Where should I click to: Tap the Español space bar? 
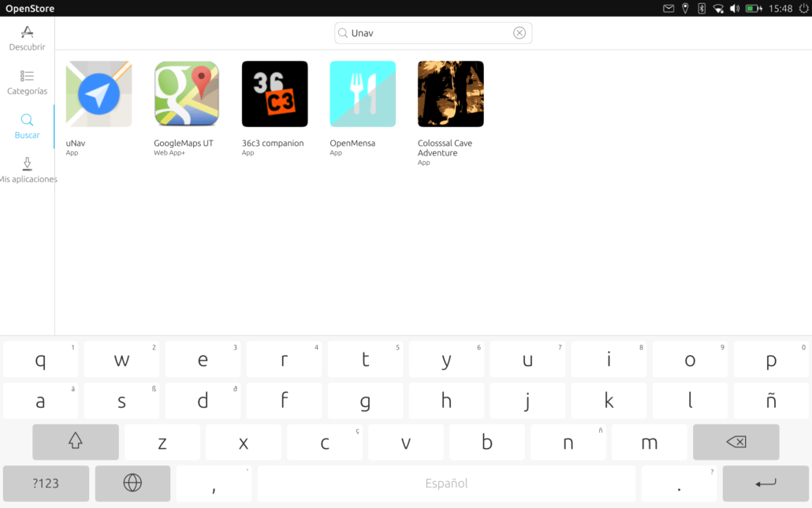tap(446, 483)
